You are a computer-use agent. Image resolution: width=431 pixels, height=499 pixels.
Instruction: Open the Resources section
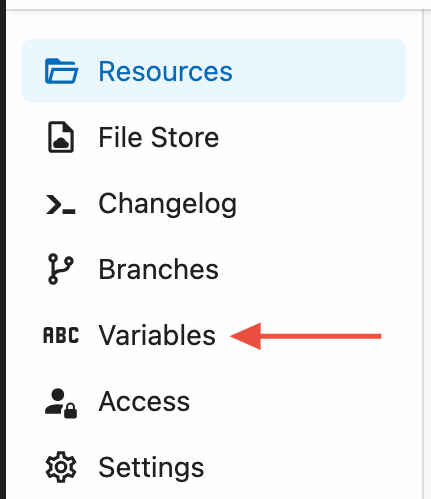point(165,71)
